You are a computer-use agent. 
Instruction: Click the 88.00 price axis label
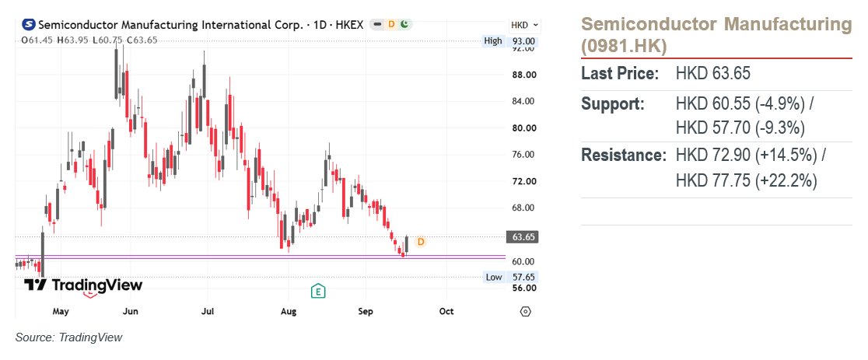[x=523, y=75]
